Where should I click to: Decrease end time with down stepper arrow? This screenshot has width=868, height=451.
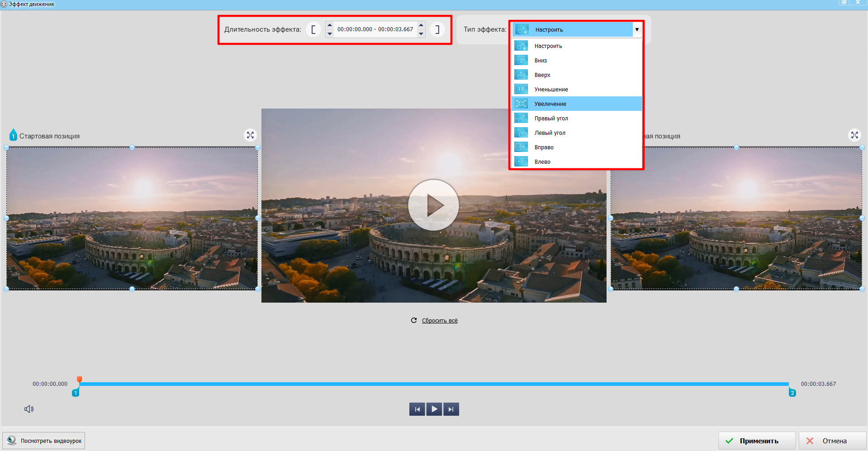[x=421, y=34]
